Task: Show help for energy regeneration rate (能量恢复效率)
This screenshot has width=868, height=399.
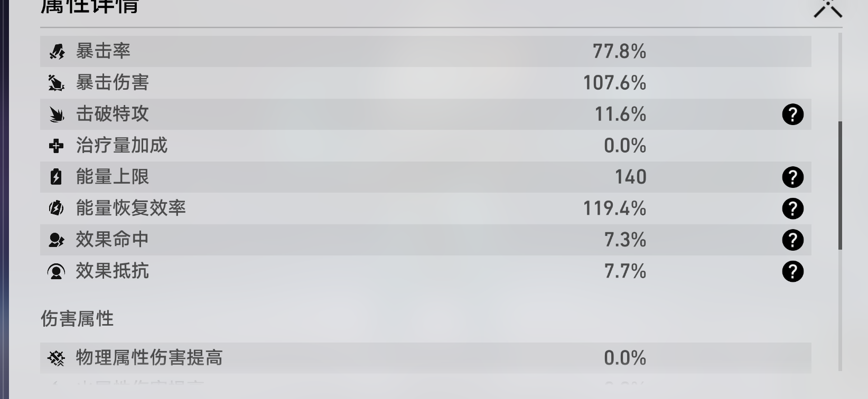Action: tap(792, 208)
